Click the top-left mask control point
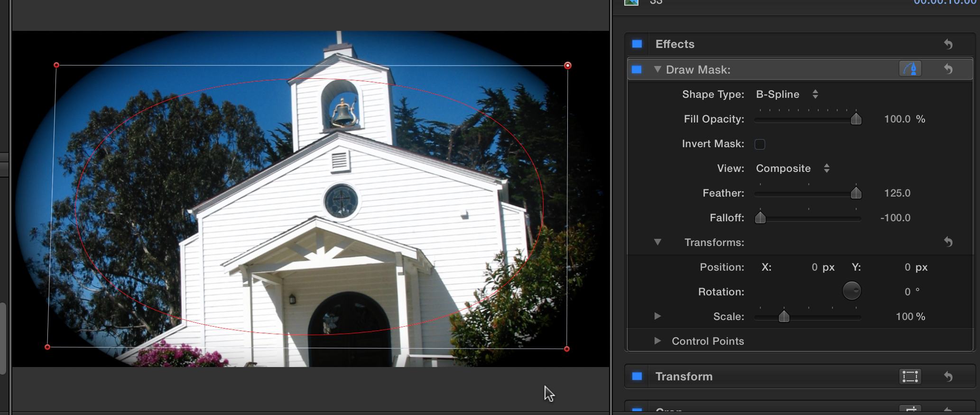The height and width of the screenshot is (415, 980). 56,65
